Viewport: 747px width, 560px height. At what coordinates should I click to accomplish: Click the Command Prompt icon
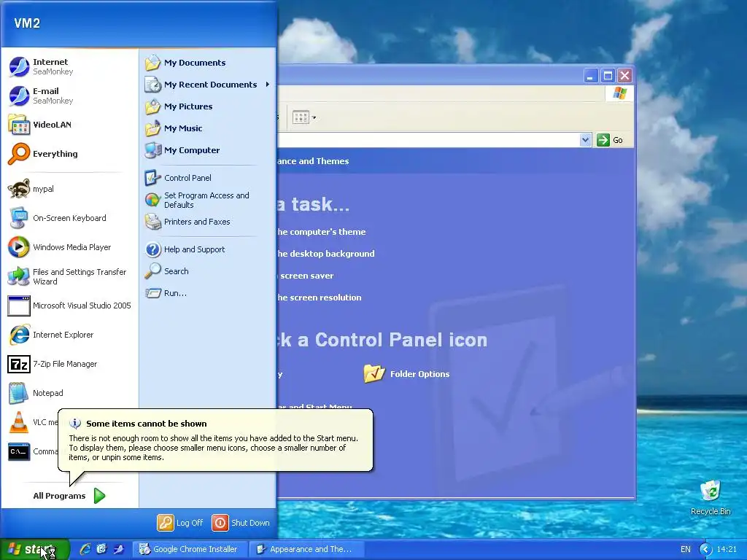[x=19, y=451]
